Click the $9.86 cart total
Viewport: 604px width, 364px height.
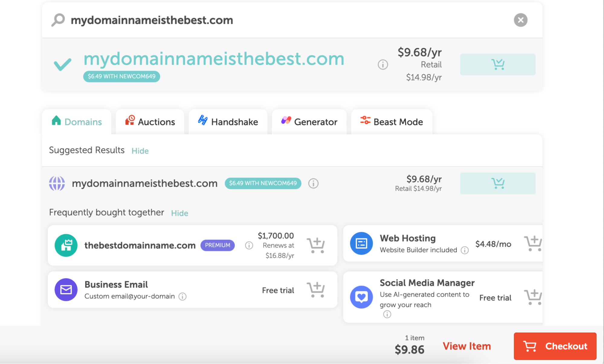[x=409, y=350]
